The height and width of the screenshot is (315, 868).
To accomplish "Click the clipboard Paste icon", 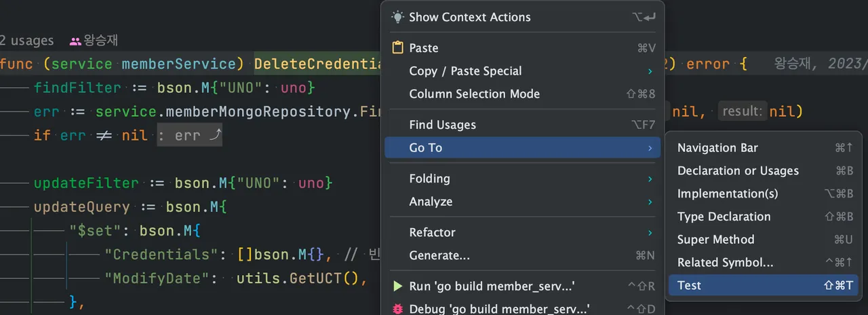I will coord(398,48).
